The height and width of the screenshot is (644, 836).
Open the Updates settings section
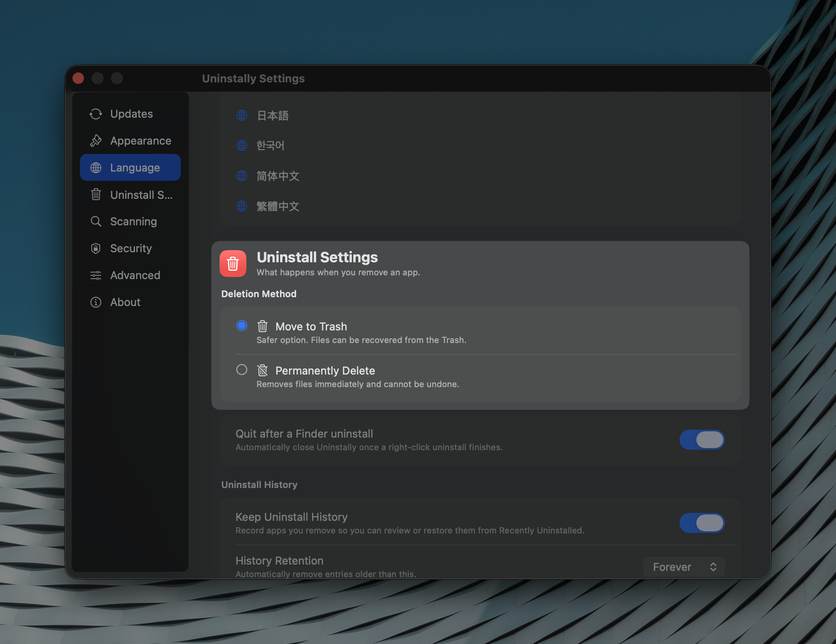(130, 114)
